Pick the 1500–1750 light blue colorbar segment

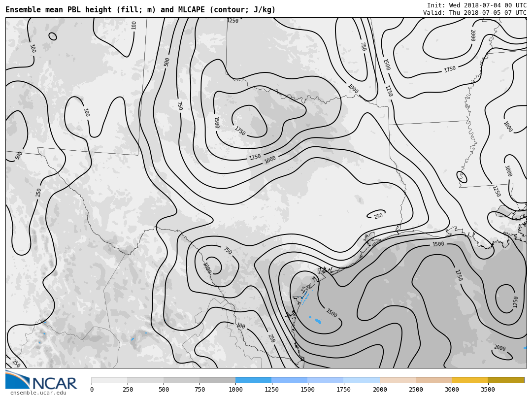(326, 380)
